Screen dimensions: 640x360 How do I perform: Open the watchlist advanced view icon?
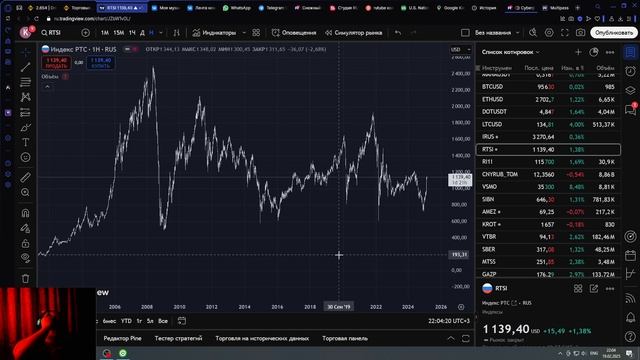tap(594, 52)
